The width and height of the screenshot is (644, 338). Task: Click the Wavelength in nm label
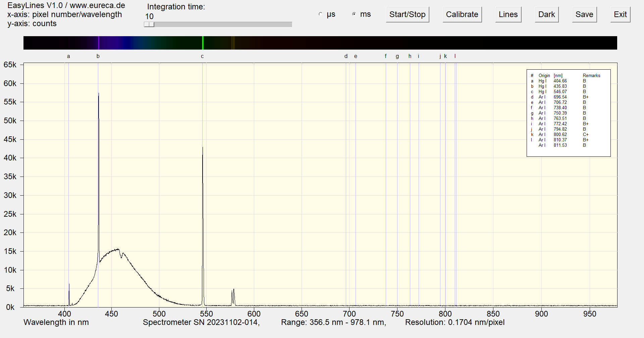(x=56, y=323)
